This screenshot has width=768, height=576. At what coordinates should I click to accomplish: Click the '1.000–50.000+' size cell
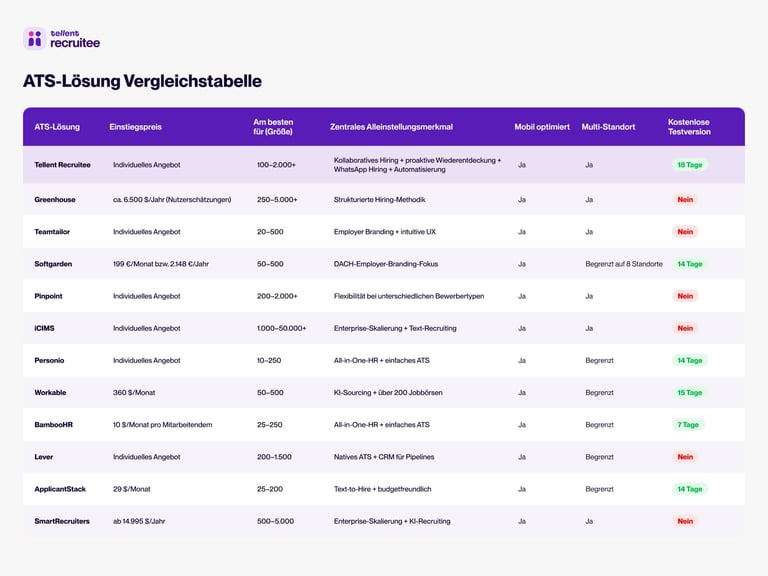click(x=282, y=328)
